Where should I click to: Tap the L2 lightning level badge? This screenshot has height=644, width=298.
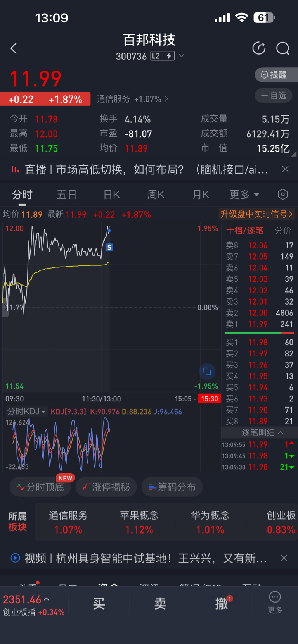click(163, 56)
